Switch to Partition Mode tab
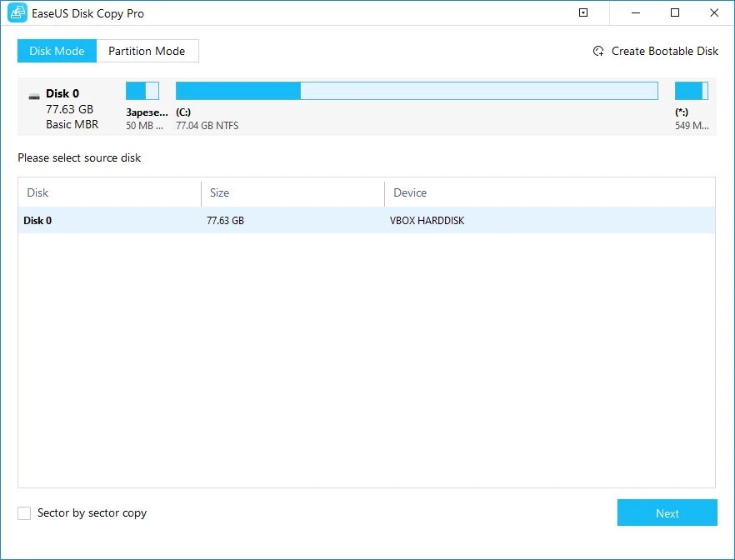Screen dimensions: 735x560 [x=147, y=51]
